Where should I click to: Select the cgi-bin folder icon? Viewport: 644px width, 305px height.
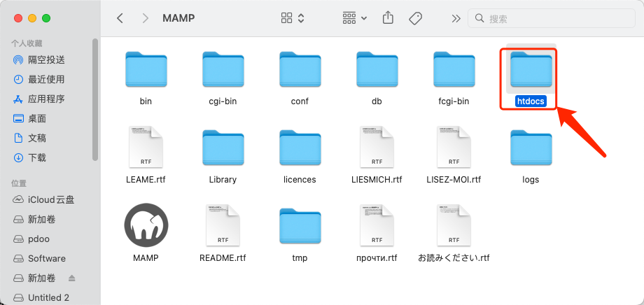223,69
